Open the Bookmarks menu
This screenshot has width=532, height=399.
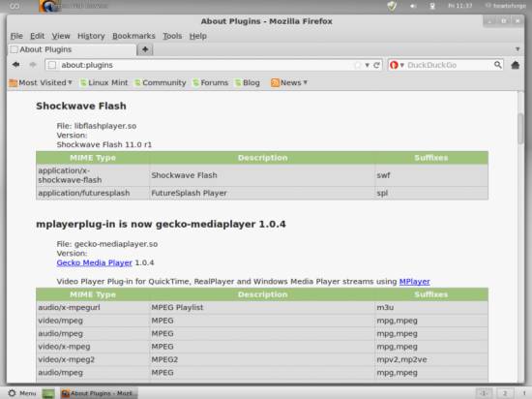coord(133,36)
